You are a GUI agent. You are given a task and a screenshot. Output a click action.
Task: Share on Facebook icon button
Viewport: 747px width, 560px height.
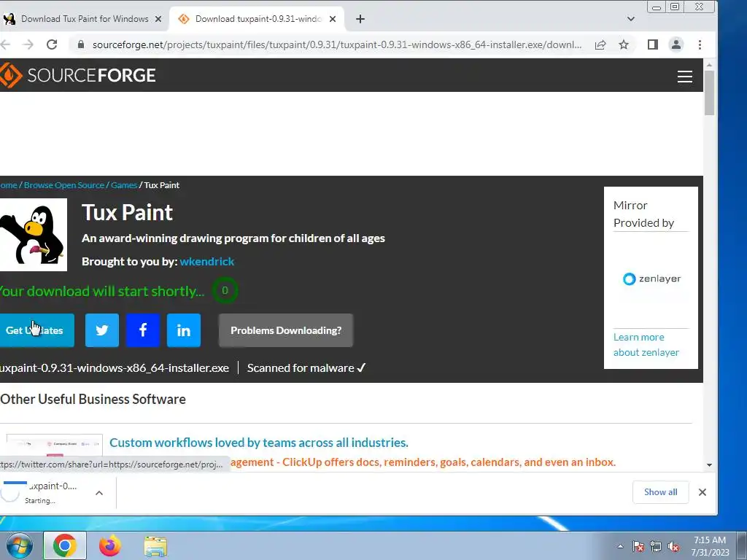click(x=143, y=330)
